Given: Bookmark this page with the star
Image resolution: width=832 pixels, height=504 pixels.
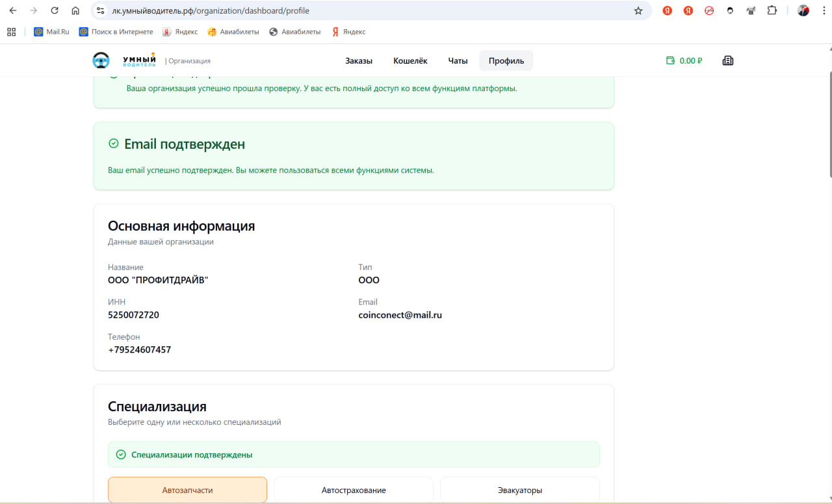Looking at the screenshot, I should click(x=638, y=10).
